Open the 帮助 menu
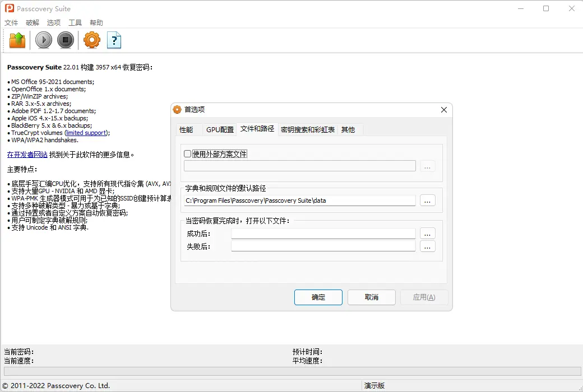This screenshot has height=392, width=583. [x=96, y=22]
